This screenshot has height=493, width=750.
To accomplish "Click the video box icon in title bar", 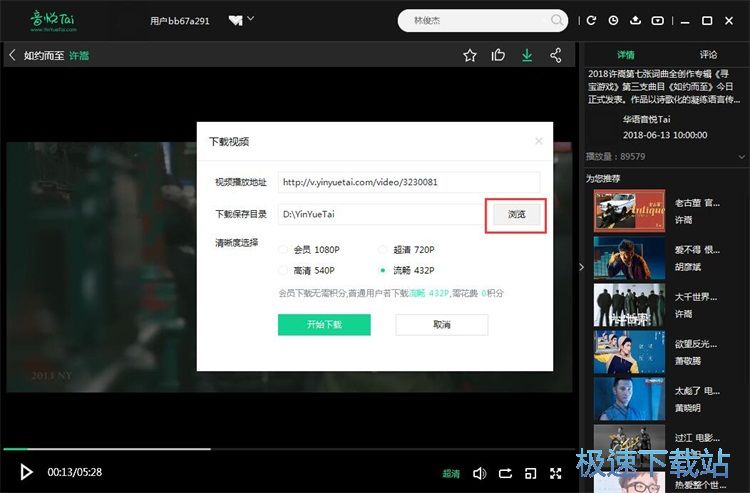I will pos(658,20).
